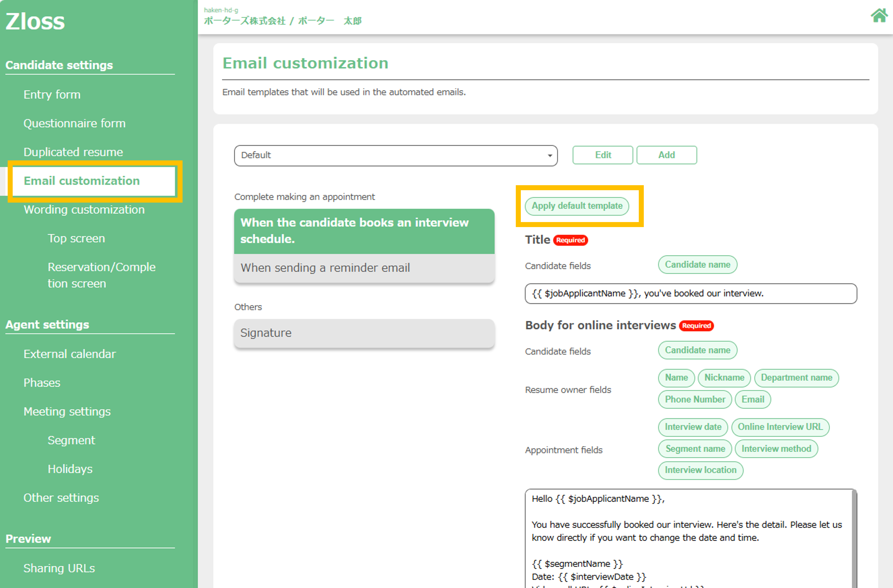Viewport: 893px width, 588px height.
Task: Insert the Department name tag
Action: pos(796,378)
